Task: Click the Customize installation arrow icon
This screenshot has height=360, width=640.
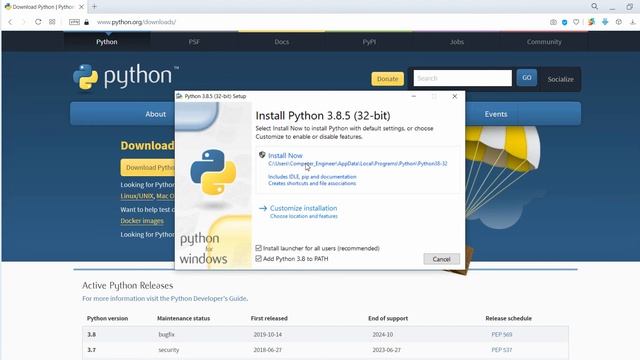Action: click(263, 208)
